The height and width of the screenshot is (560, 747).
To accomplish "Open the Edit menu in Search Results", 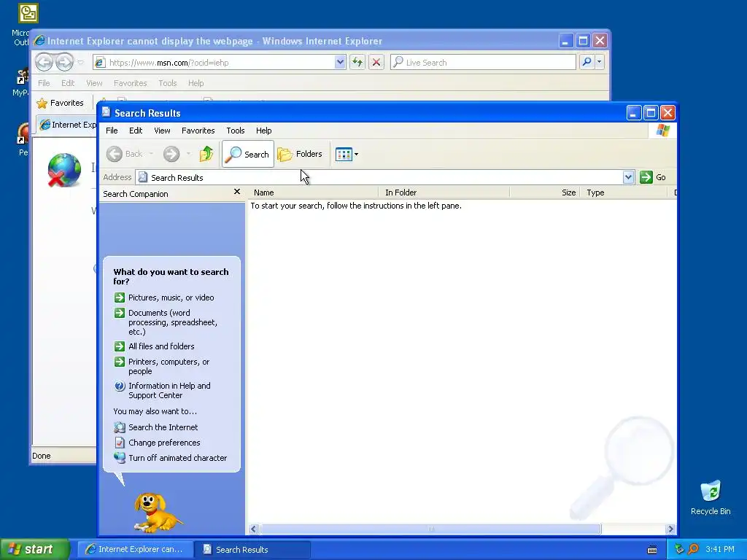I will point(135,131).
